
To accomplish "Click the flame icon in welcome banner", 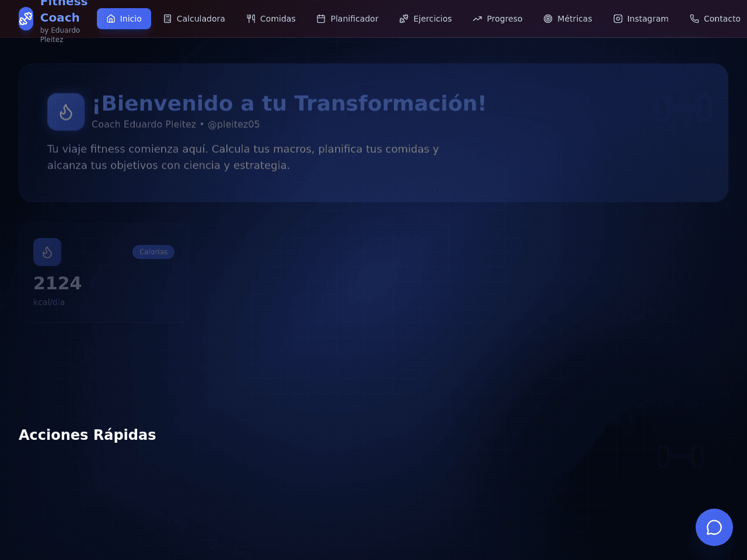I will [x=66, y=112].
